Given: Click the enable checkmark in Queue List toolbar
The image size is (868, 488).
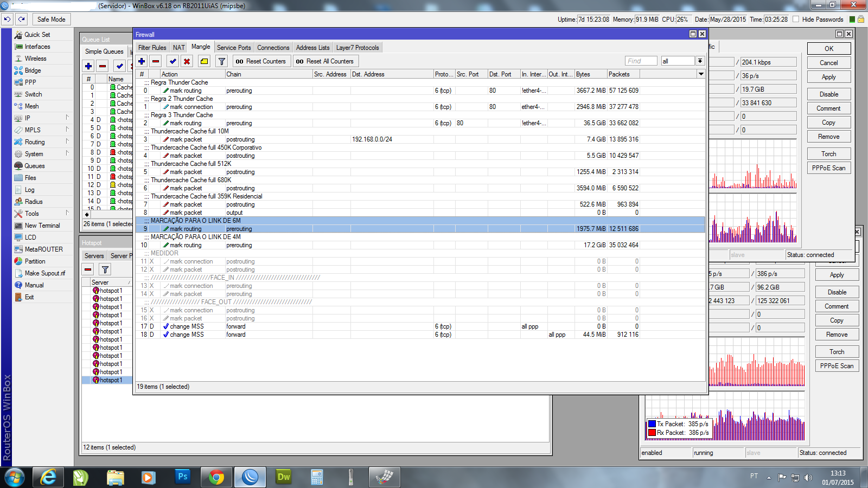Looking at the screenshot, I should point(119,66).
